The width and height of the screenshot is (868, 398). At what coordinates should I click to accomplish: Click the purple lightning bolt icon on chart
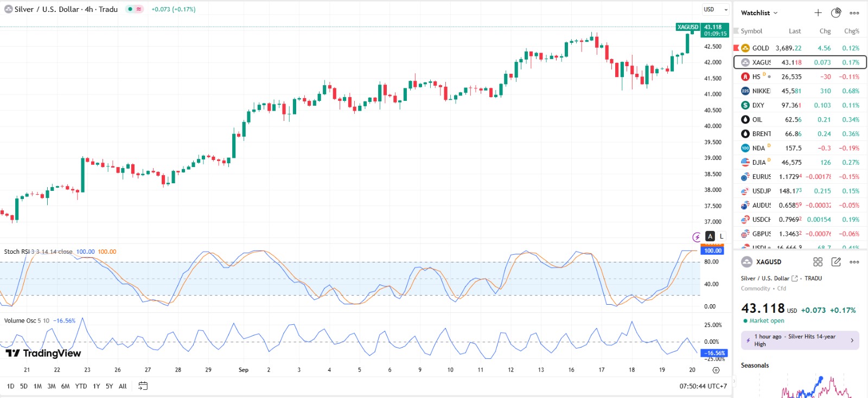pyautogui.click(x=697, y=237)
